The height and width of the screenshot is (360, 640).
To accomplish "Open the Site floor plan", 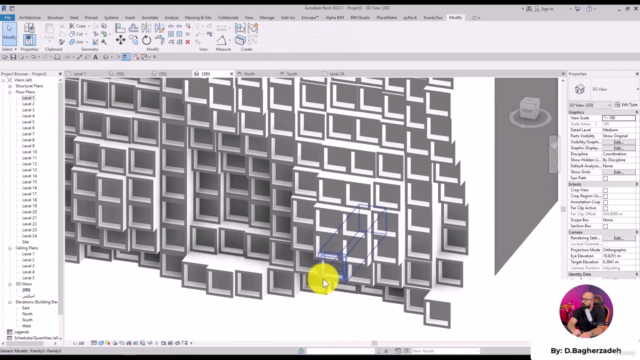I will 25,242.
